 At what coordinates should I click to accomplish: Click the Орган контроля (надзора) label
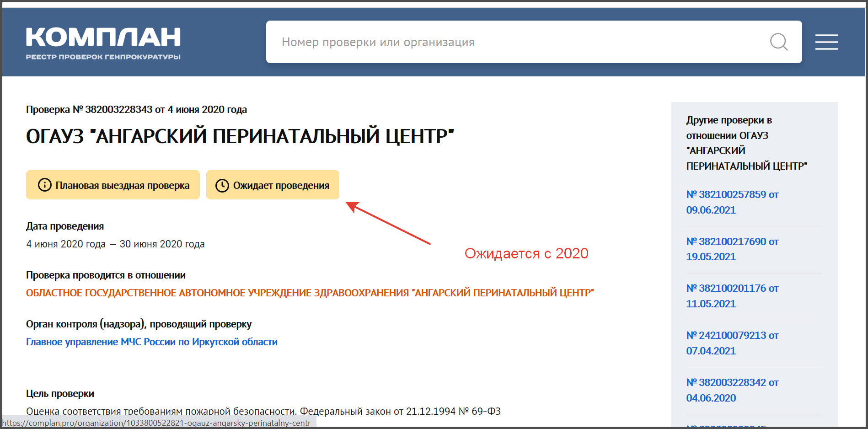[x=139, y=324]
